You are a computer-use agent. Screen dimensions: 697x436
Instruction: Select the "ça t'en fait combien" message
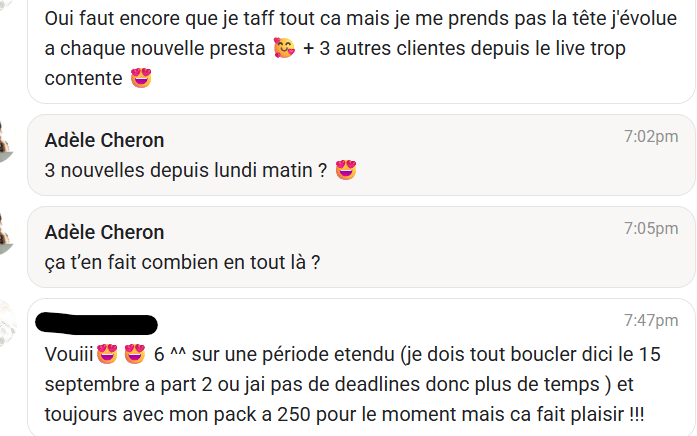182,263
